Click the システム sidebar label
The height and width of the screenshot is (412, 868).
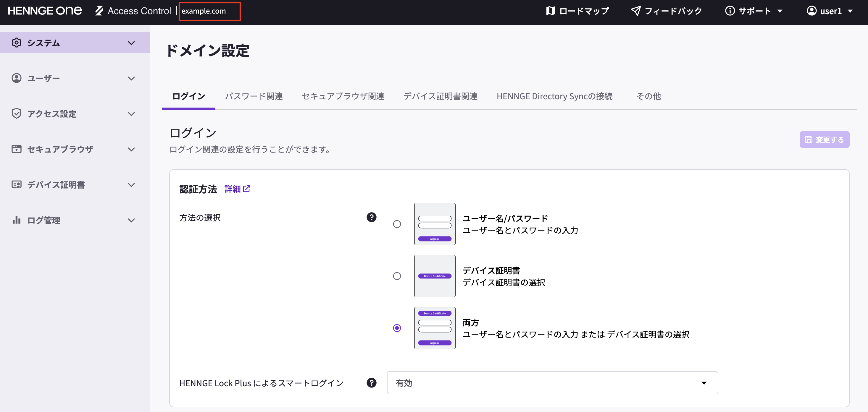[x=44, y=43]
